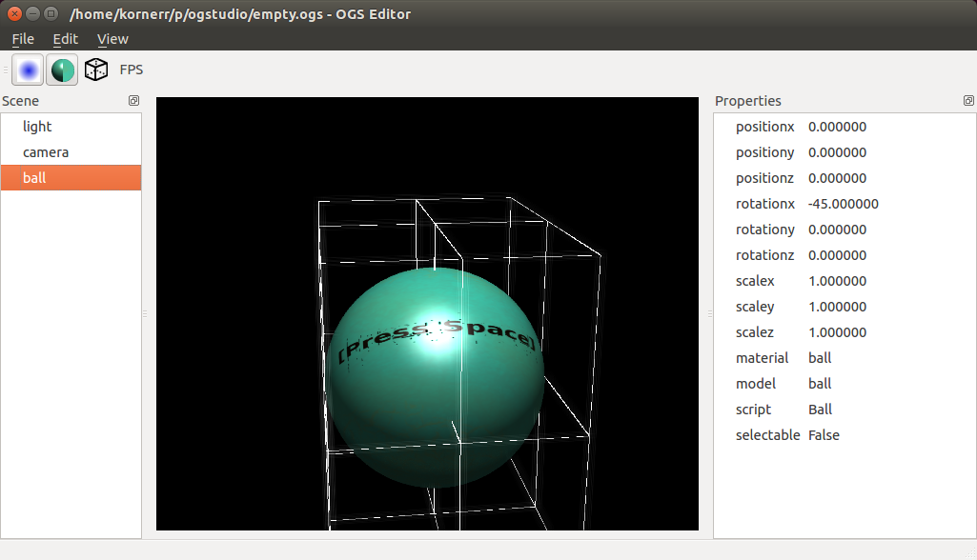This screenshot has width=977, height=560.
Task: Select the sphere/node tool in toolbar
Action: tap(61, 69)
